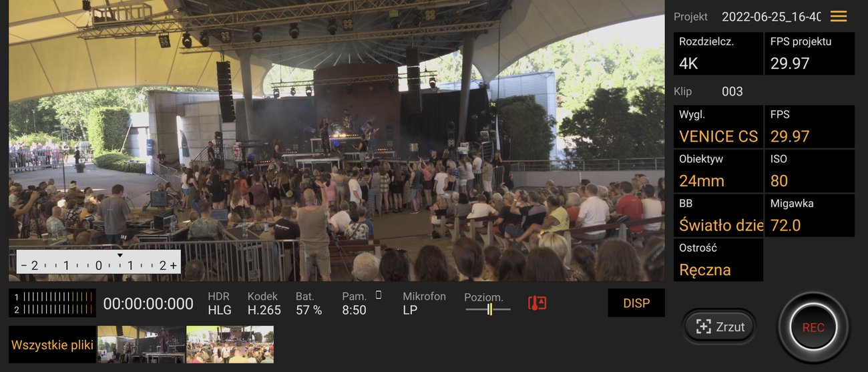Open the Wygl. VENICE CS look setting

(x=718, y=127)
